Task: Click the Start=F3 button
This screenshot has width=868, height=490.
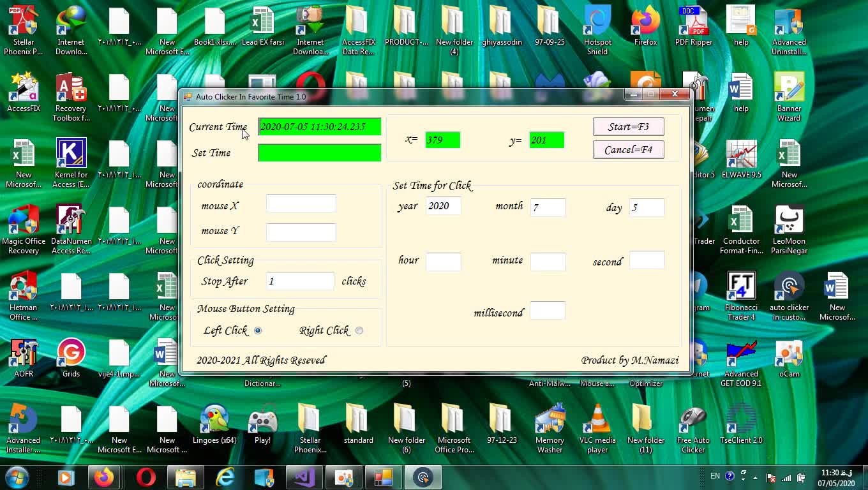Action: [628, 126]
